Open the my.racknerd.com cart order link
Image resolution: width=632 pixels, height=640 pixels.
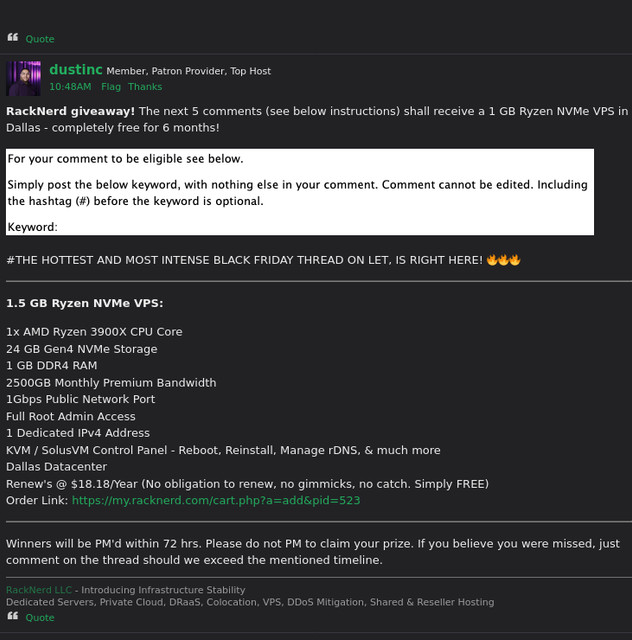click(x=216, y=500)
